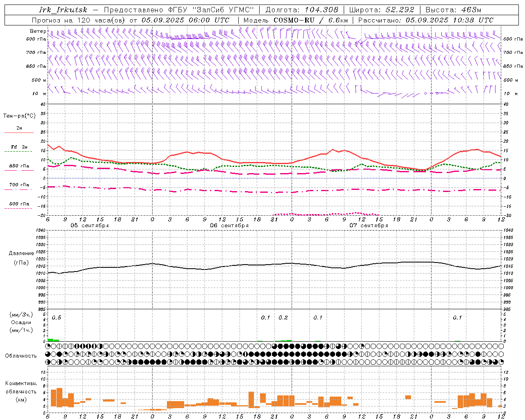The image size is (525, 420).
Task: Click the 500 гПа temperature legend entry
Action: pyautogui.click(x=19, y=204)
